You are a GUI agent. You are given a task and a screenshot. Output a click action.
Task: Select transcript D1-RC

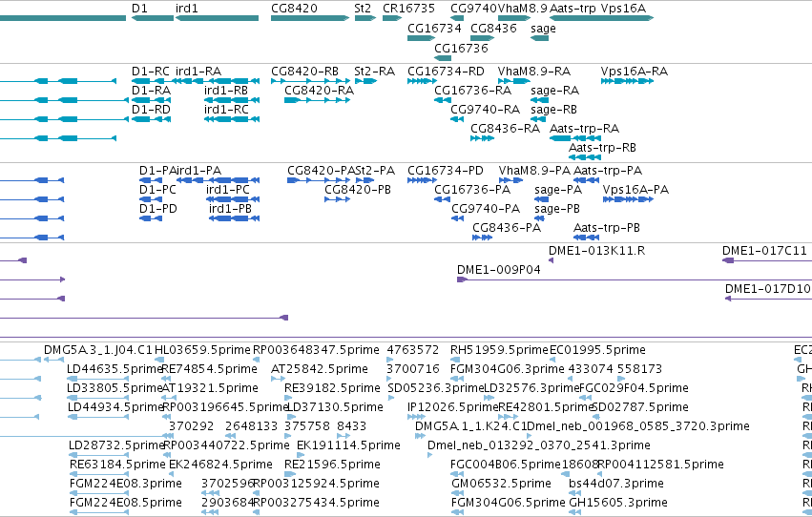click(151, 71)
